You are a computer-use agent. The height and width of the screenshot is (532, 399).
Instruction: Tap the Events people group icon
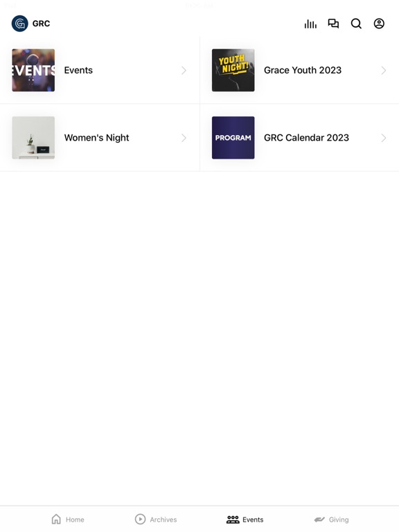point(233,520)
